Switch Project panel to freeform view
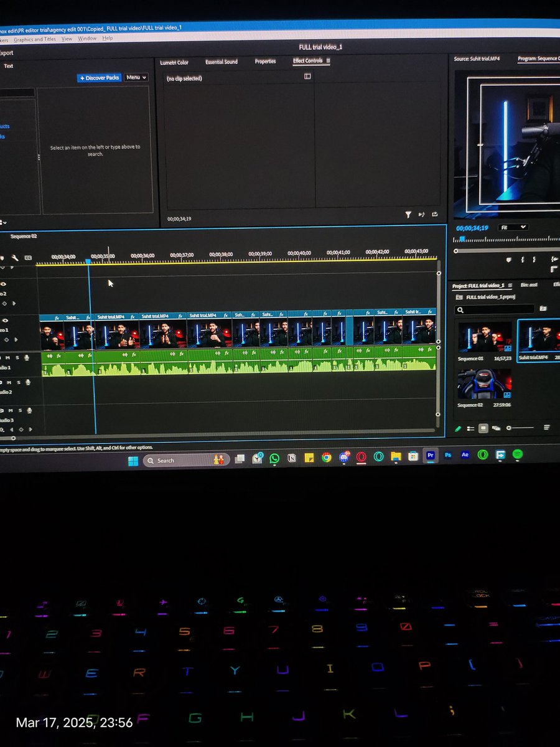Screen dimensions: 560x747 pos(496,428)
